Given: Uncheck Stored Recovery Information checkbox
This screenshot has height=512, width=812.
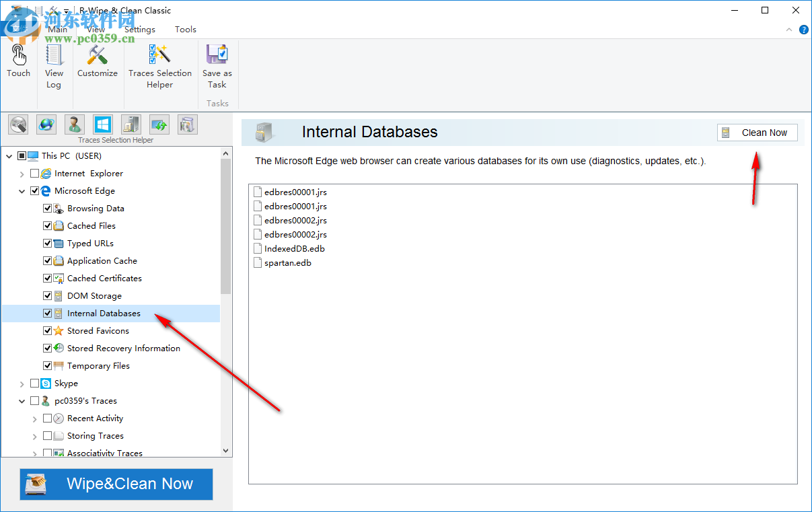Looking at the screenshot, I should pyautogui.click(x=48, y=349).
